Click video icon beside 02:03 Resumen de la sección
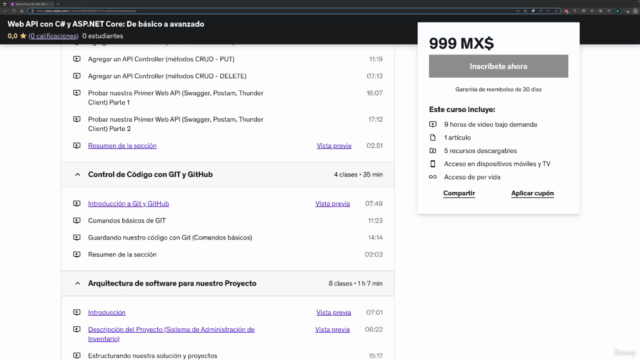The image size is (640, 360). pyautogui.click(x=77, y=254)
